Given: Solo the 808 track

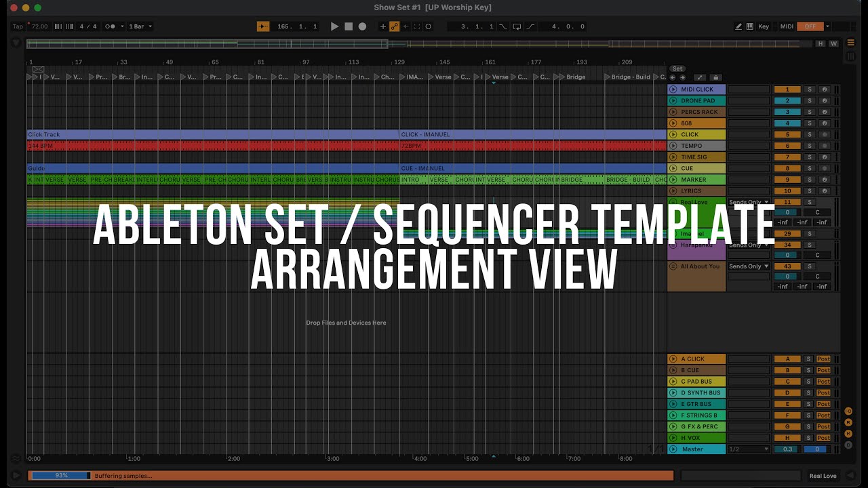Looking at the screenshot, I should pyautogui.click(x=808, y=123).
